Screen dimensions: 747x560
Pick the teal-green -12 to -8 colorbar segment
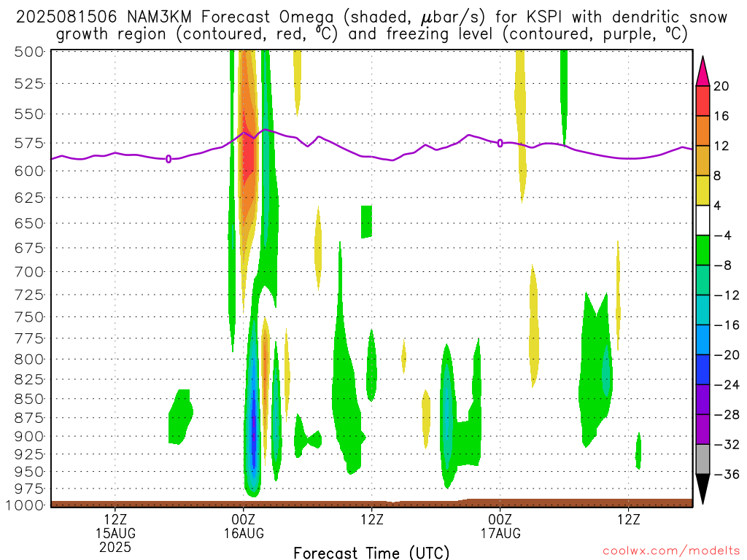(703, 281)
